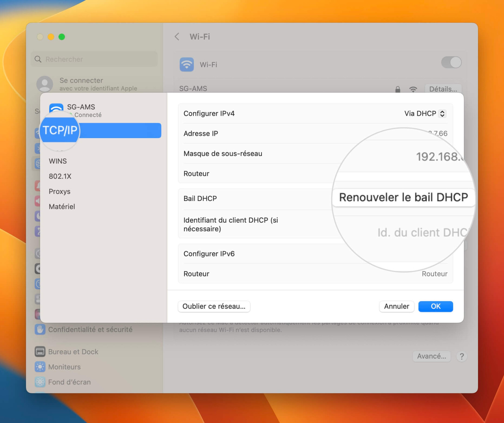The image size is (504, 423).
Task: Click the Rechercher search field
Action: [94, 59]
